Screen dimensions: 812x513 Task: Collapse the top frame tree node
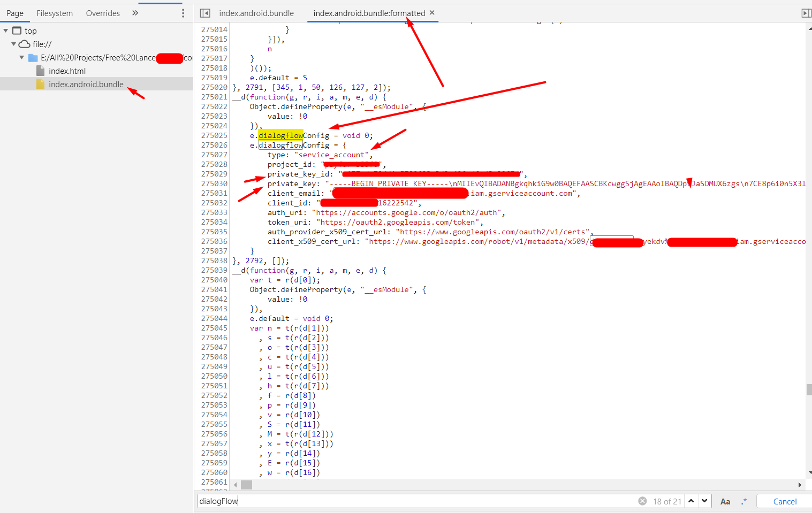click(6, 30)
